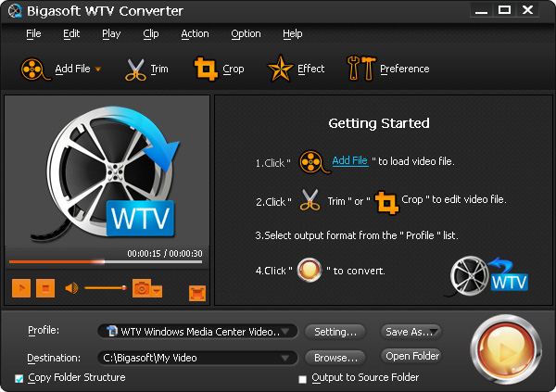Click the Open Folder button

point(411,356)
